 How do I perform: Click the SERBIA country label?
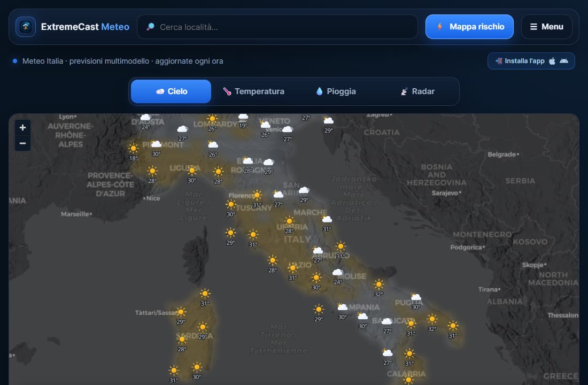[520, 181]
